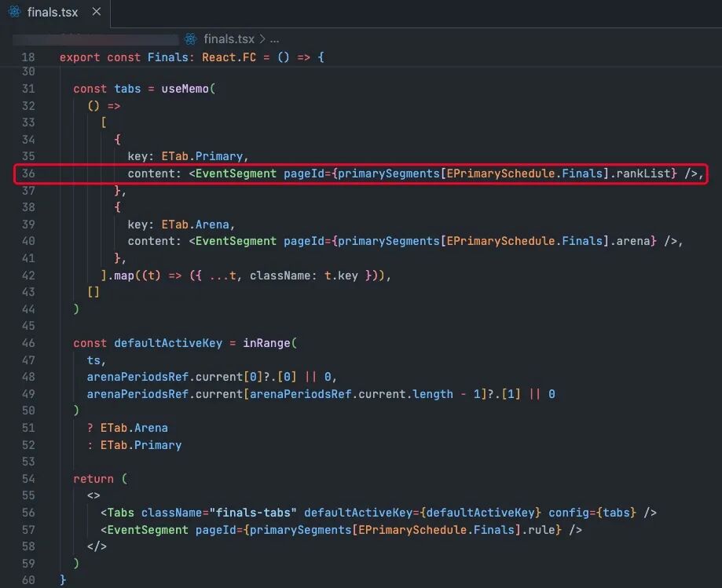Open the breadcrumb ellipsis symbol item
The width and height of the screenshot is (722, 588).
pos(274,40)
